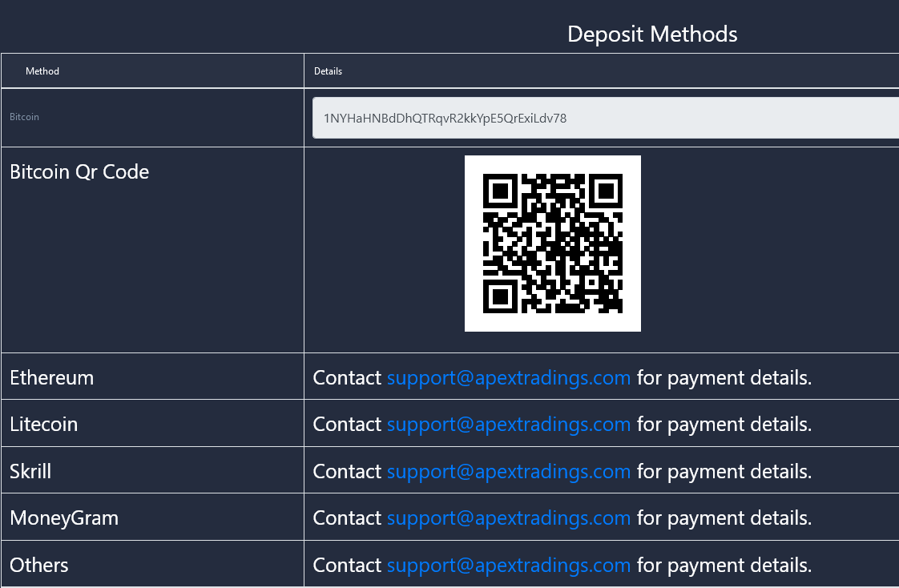Screen dimensions: 899x588
Task: Click the Deposit Methods heading
Action: pyautogui.click(x=652, y=34)
